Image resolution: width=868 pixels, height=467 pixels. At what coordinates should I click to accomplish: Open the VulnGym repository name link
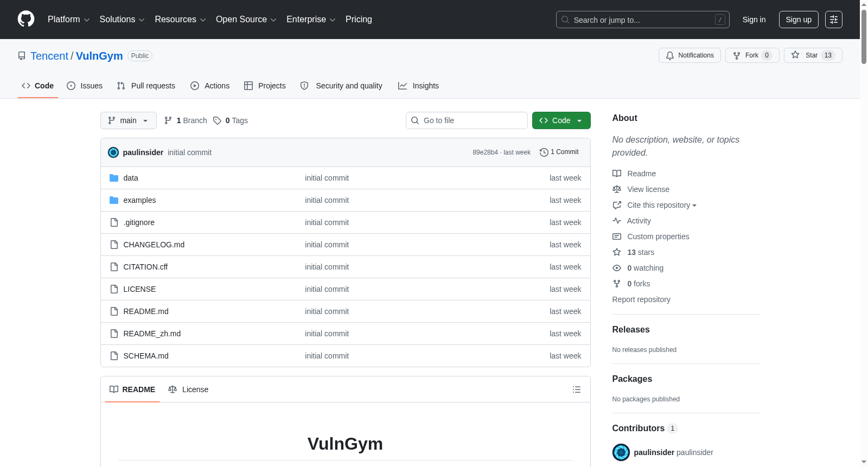click(99, 56)
